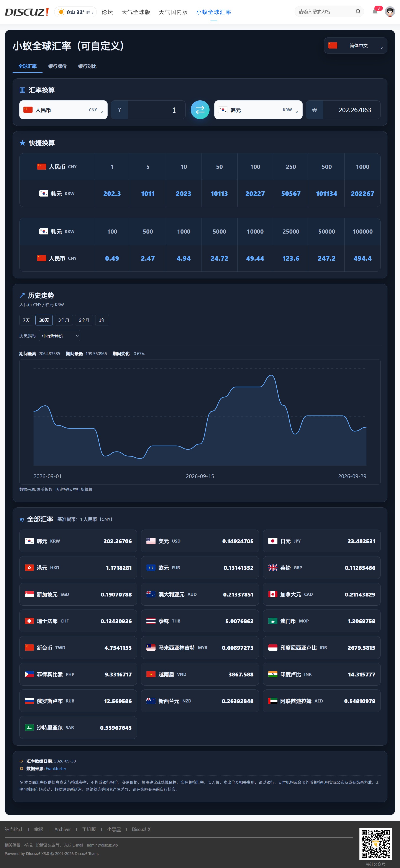Click the search magnifier icon
Image resolution: width=400 pixels, height=868 pixels.
(x=358, y=11)
